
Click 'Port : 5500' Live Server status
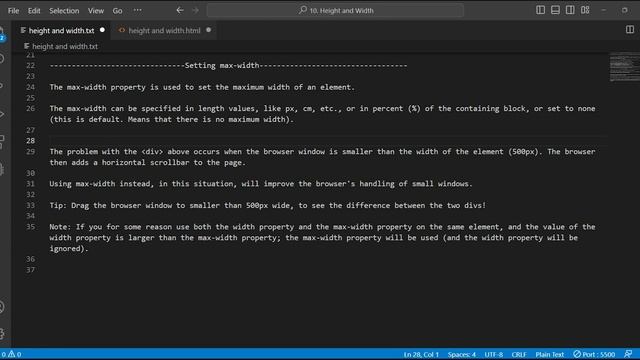point(594,354)
